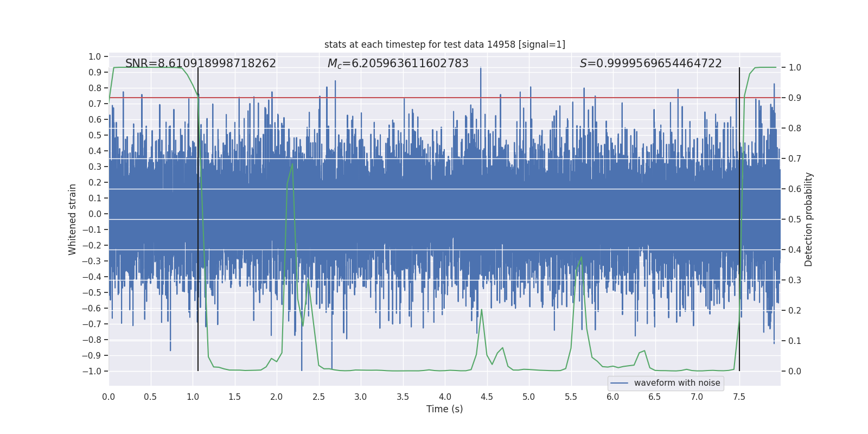Click the 0.7 tick on the Whitened strain axis
Screen dimensions: 868x434
95,104
